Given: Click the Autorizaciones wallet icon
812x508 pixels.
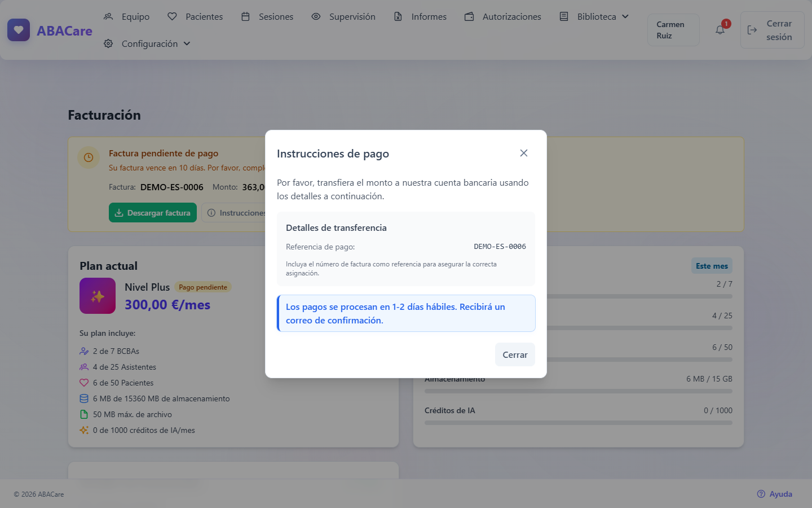Looking at the screenshot, I should 469,16.
